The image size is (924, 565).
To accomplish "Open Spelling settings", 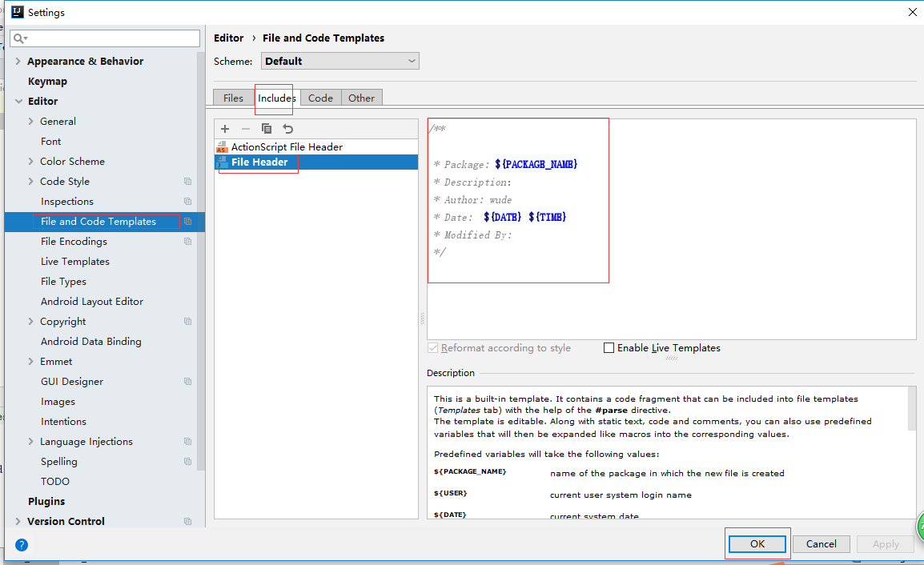I will click(x=59, y=462).
